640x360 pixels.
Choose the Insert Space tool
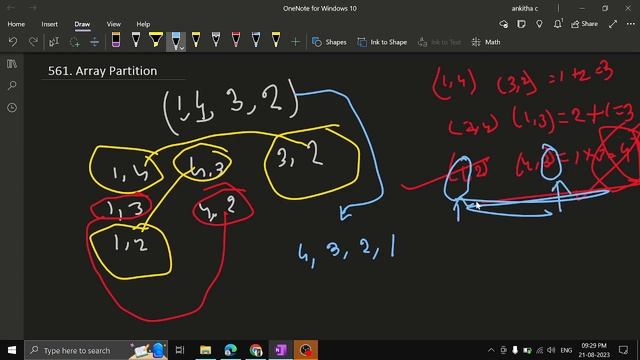tap(94, 42)
